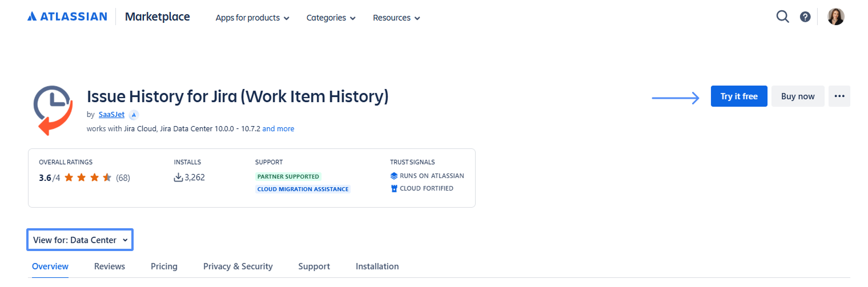The width and height of the screenshot is (868, 287).
Task: Switch to the Overview tab
Action: click(x=50, y=266)
